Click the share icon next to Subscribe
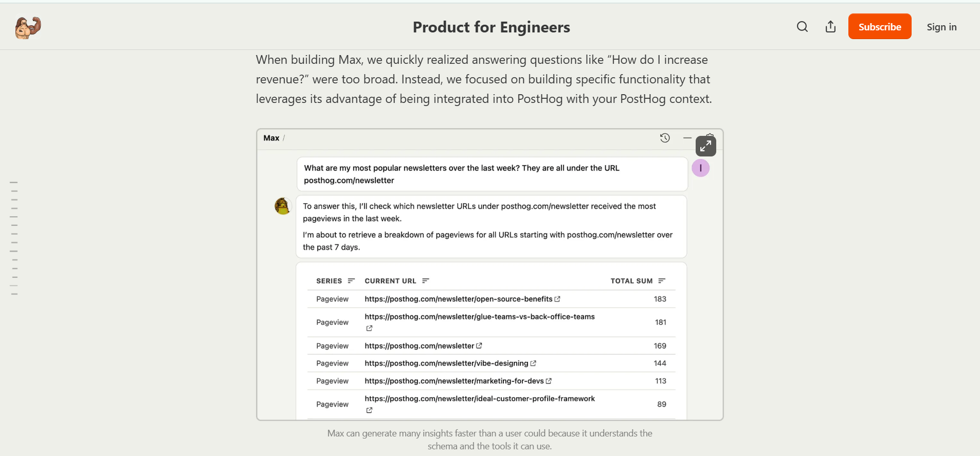The width and height of the screenshot is (980, 456). [830, 26]
